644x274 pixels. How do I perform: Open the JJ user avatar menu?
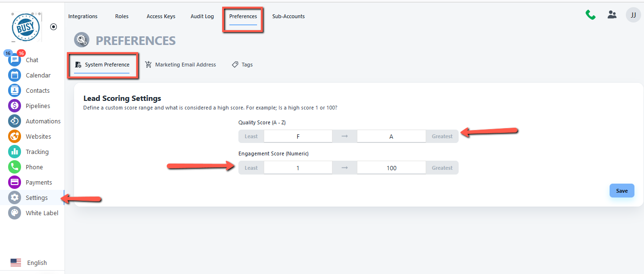pos(633,15)
